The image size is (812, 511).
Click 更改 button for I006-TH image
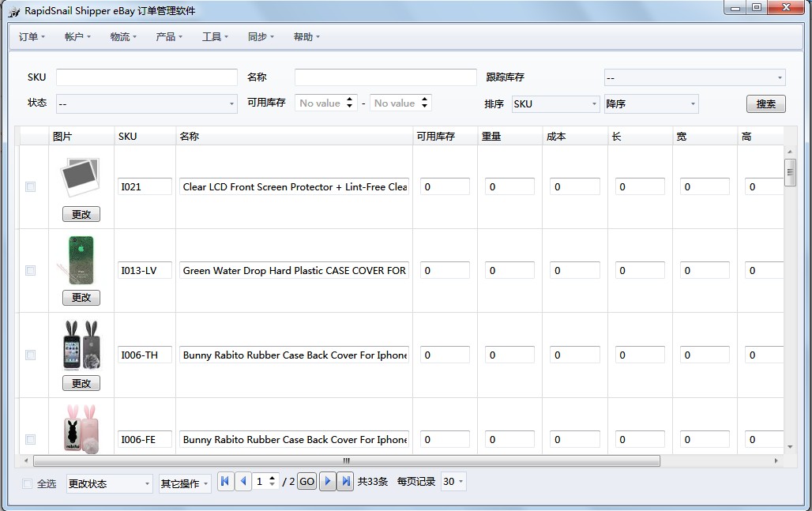click(x=81, y=383)
